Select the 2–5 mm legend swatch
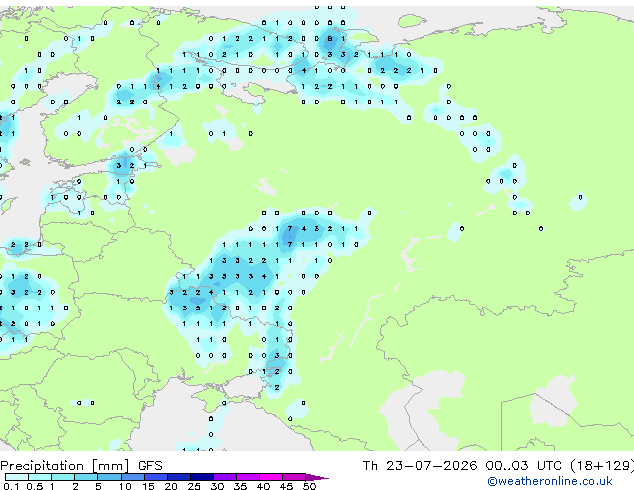 coord(86,477)
